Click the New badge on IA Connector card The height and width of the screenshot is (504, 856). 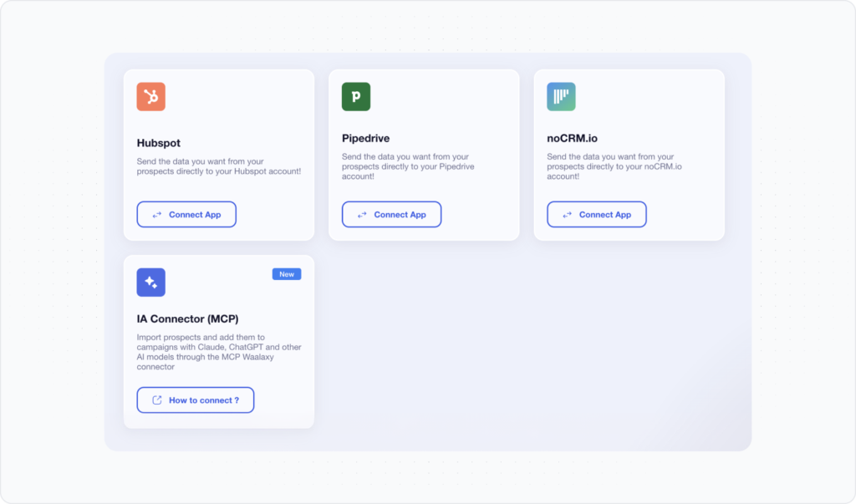click(x=287, y=274)
